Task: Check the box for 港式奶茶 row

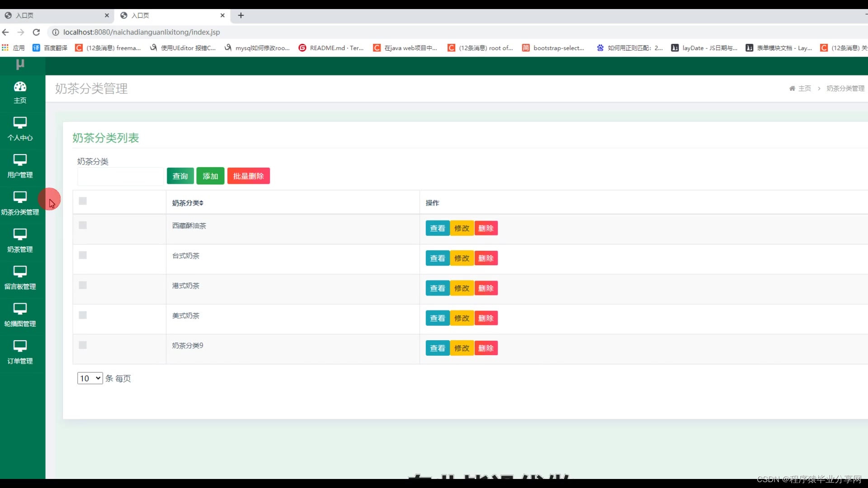Action: [x=83, y=285]
